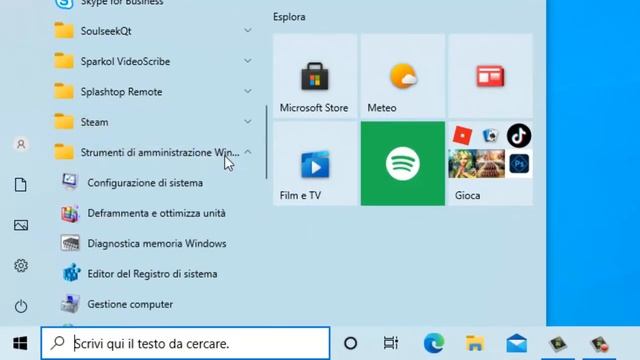This screenshot has height=360, width=640.
Task: Open the green Spotify tile
Action: tap(403, 163)
